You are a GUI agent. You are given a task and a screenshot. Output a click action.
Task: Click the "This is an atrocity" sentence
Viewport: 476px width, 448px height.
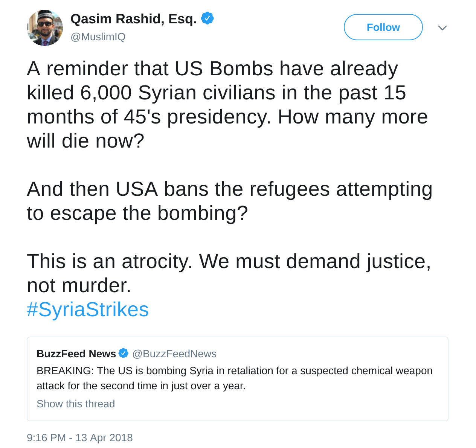click(229, 261)
